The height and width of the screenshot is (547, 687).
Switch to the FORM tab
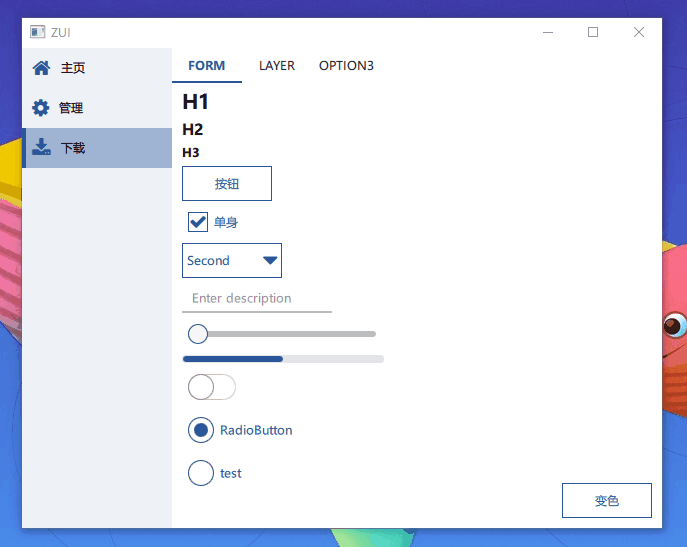point(207,66)
